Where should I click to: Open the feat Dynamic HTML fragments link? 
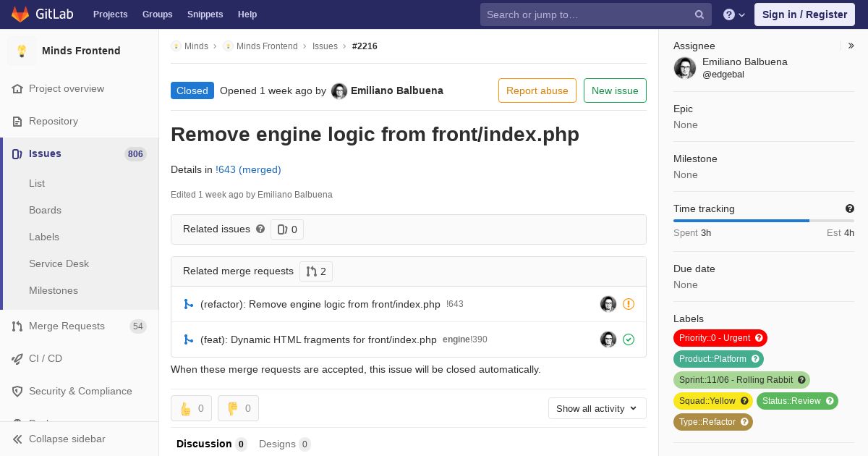[318, 339]
